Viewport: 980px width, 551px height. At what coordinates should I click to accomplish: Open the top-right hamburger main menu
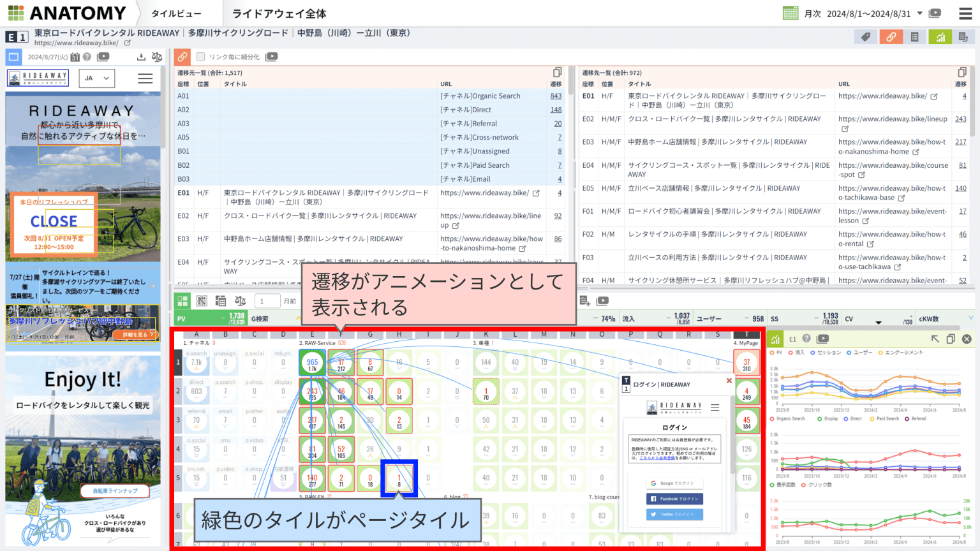[x=965, y=13]
